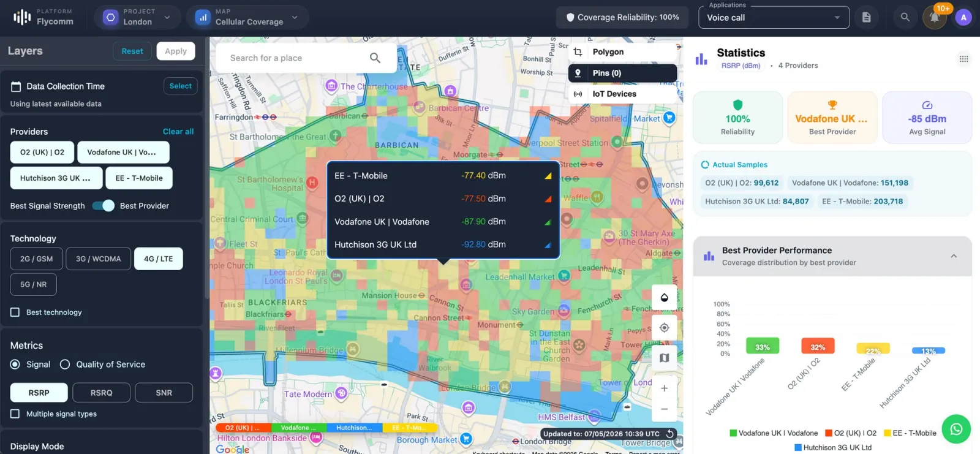980x454 pixels.
Task: Open the Statistics grid options icon
Action: pyautogui.click(x=963, y=59)
